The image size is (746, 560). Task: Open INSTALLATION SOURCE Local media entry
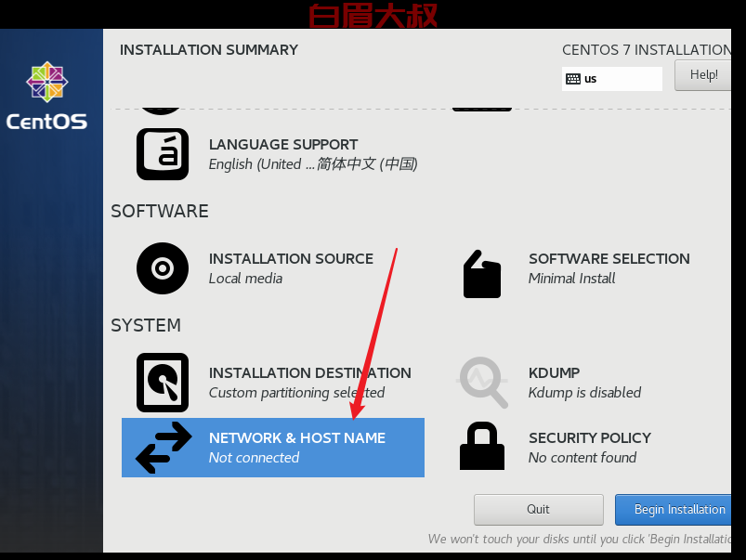tap(291, 268)
